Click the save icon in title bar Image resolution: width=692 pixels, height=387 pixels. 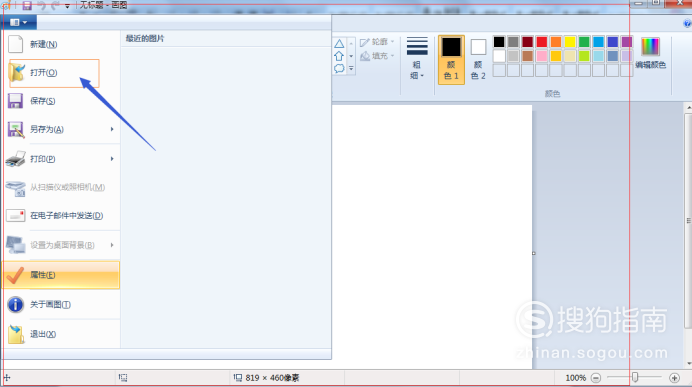(27, 5)
